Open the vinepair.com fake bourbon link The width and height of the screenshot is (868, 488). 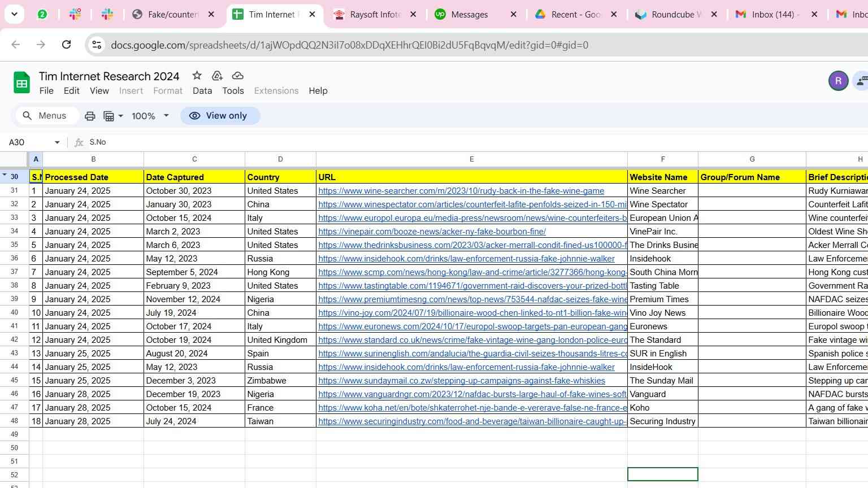pyautogui.click(x=432, y=232)
